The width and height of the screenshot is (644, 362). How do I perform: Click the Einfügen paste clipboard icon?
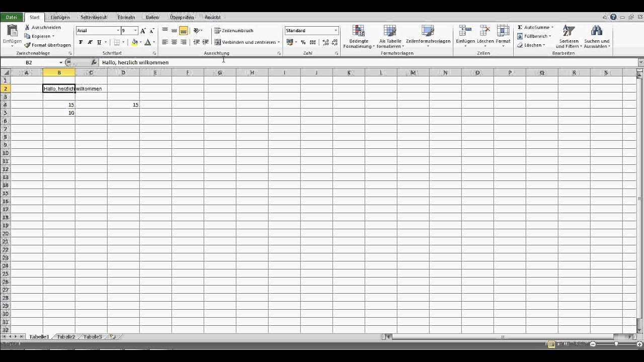12,31
